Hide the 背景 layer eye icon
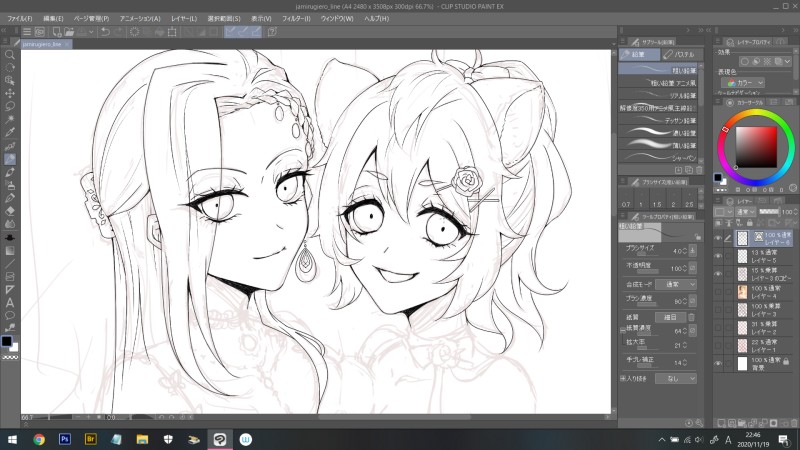The height and width of the screenshot is (450, 800). coord(718,363)
